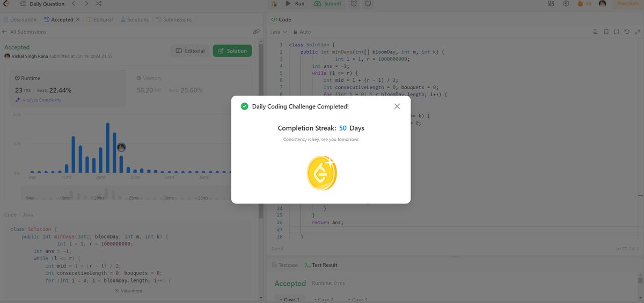Viewport: 644px width, 303px height.
Task: Go to the previous question arrow
Action: [x=74, y=4]
